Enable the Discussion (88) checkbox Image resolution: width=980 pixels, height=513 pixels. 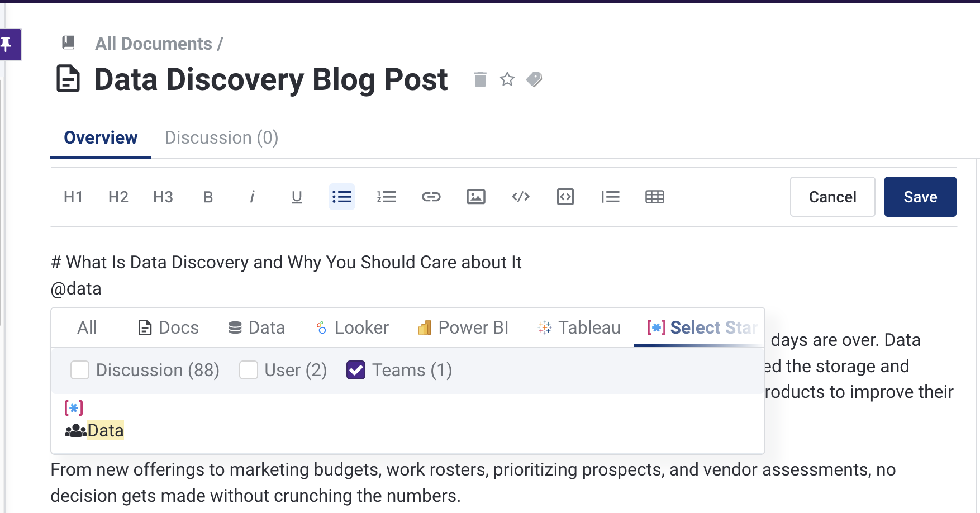click(80, 370)
